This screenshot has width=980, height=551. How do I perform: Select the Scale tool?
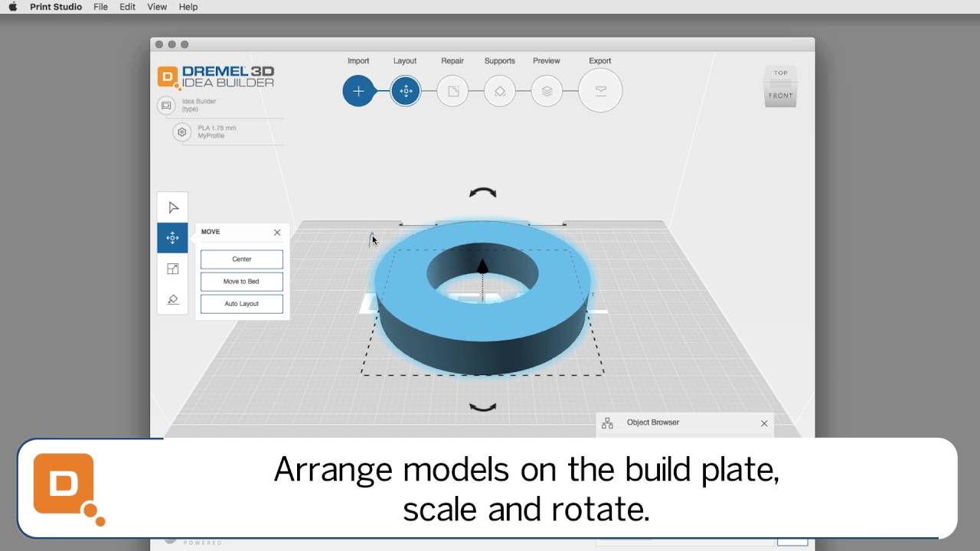coord(173,269)
